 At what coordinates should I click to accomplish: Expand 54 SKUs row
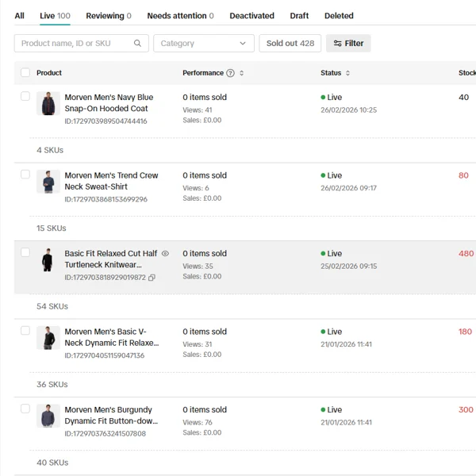tap(52, 306)
